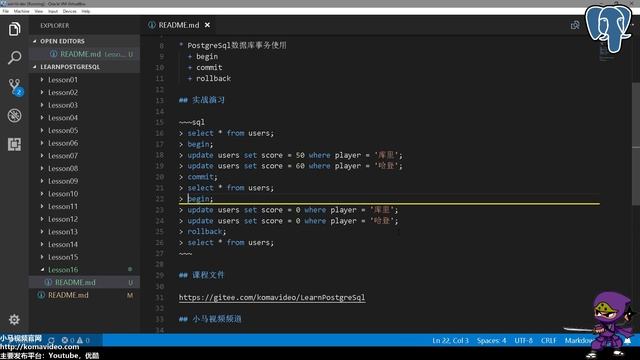Open the Debug view icon
The width and height of the screenshot is (640, 360).
[x=14, y=116]
